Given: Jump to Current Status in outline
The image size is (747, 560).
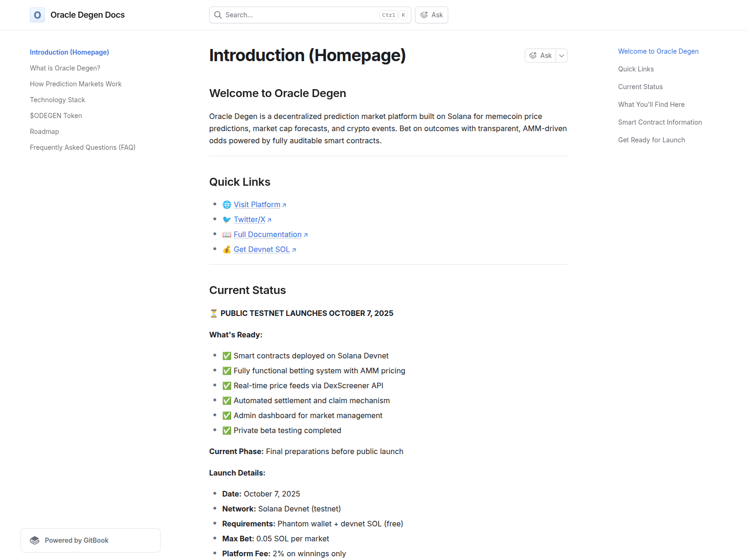Looking at the screenshot, I should coord(641,87).
